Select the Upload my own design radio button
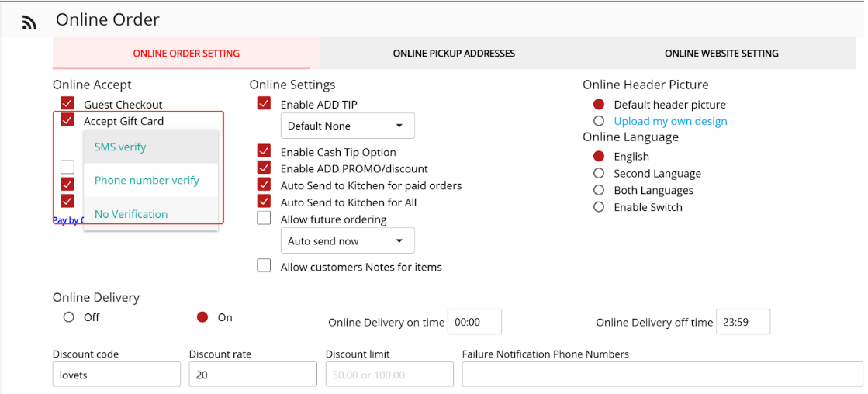Screen dimensions: 868x394 (598, 121)
